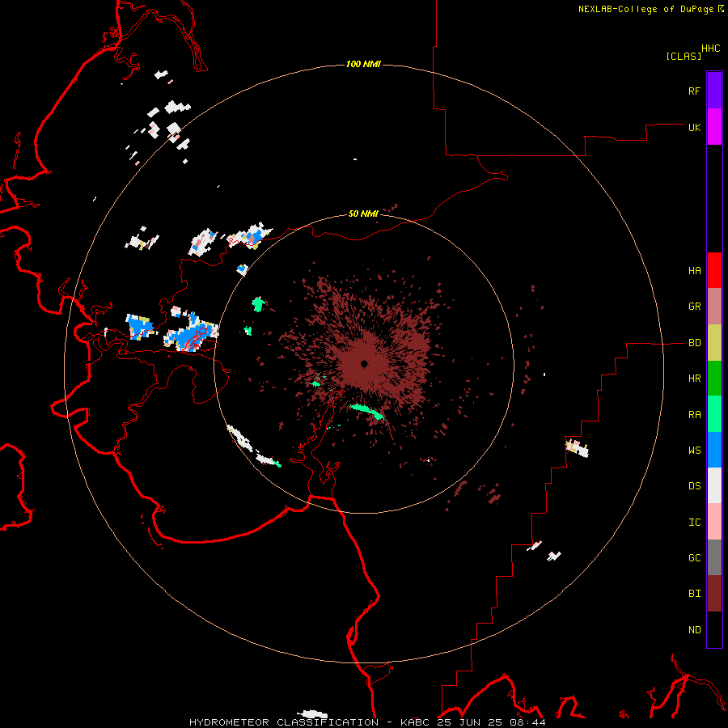The height and width of the screenshot is (728, 728).
Task: Click the radar site center black dot
Action: point(365,363)
